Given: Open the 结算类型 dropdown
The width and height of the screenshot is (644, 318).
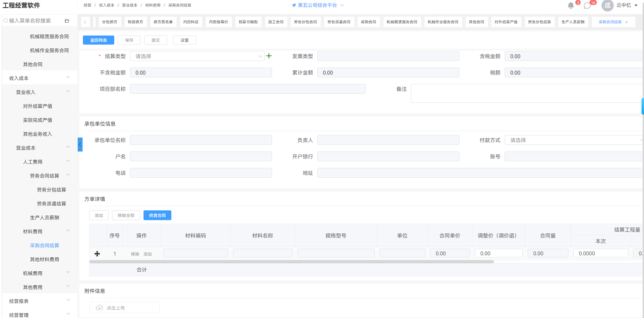Looking at the screenshot, I should click(x=197, y=56).
